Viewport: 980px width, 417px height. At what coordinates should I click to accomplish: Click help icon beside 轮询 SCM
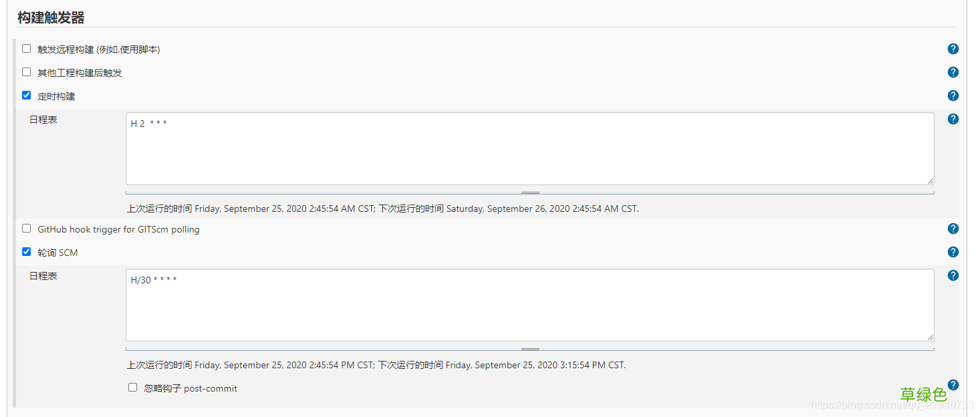pyautogui.click(x=953, y=252)
